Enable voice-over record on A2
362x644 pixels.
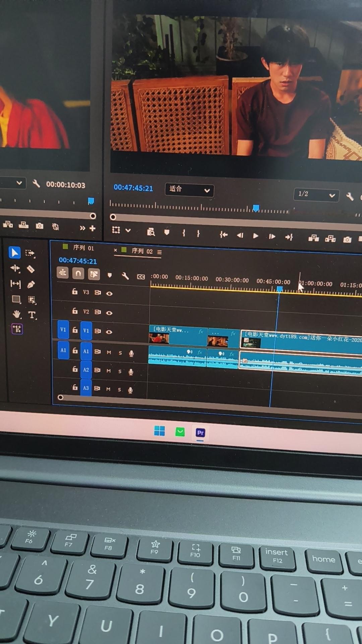tap(131, 372)
